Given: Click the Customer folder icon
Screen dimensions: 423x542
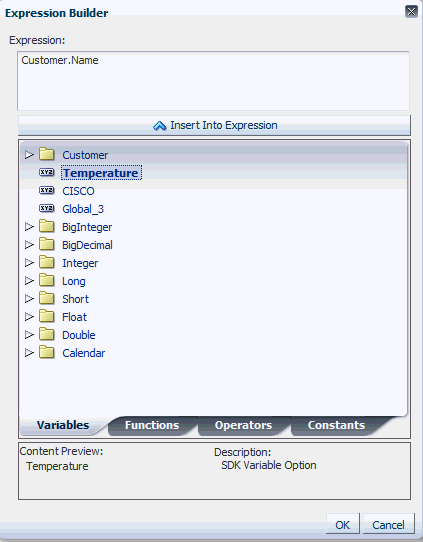Looking at the screenshot, I should pos(47,155).
